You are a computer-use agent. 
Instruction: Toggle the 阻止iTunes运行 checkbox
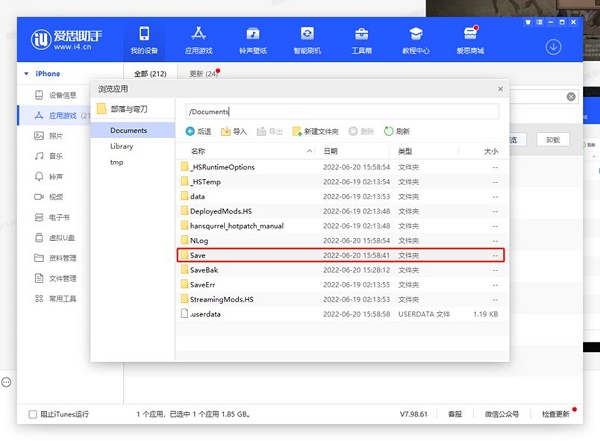point(33,414)
